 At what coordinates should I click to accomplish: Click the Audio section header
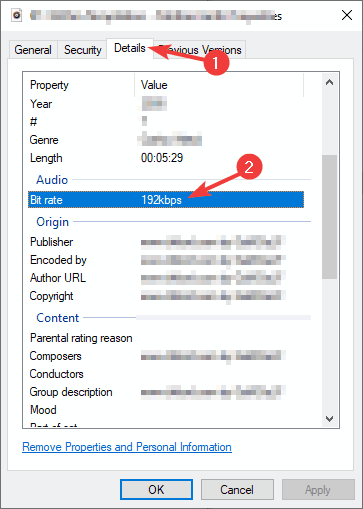tap(52, 180)
